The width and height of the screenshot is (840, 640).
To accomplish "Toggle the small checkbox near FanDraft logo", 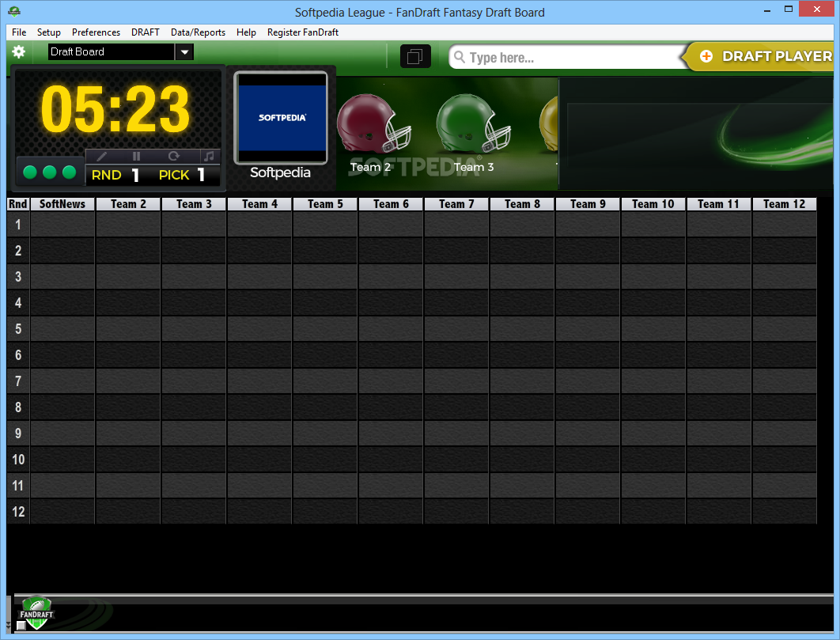I will [x=21, y=626].
